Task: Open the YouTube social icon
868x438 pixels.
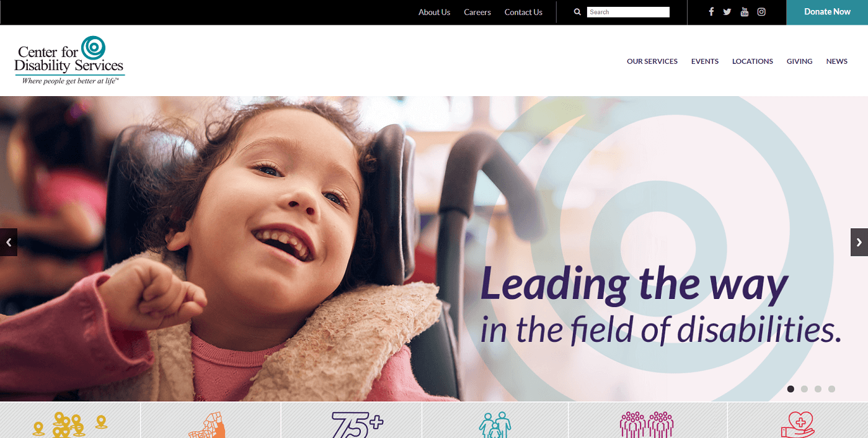Action: [x=745, y=12]
